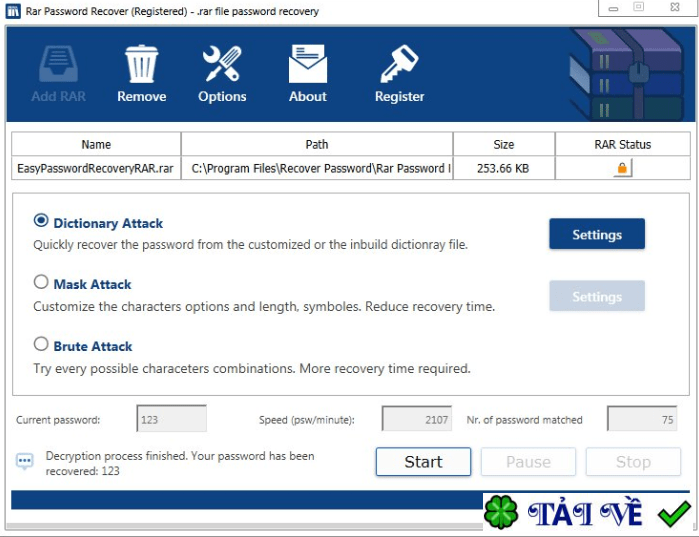Image resolution: width=699 pixels, height=537 pixels.
Task: Click the About toolbar label
Action: click(308, 96)
